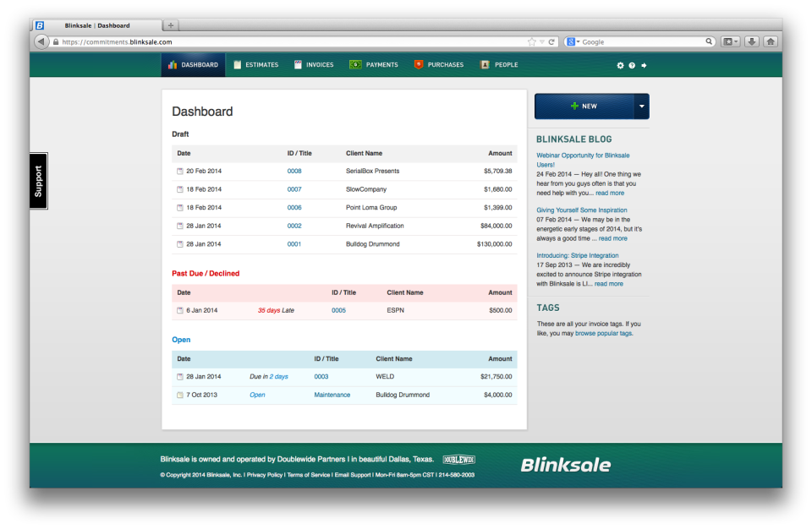The image size is (812, 529).
Task: Open the Dashboard nav tab
Action: [x=193, y=65]
